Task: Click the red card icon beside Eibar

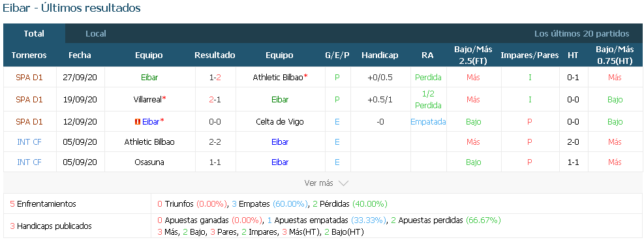Action: (138, 122)
